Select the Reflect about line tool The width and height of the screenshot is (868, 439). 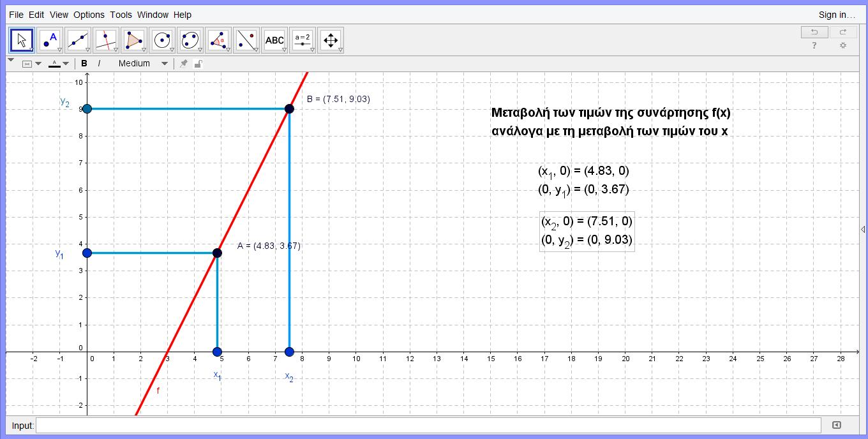[246, 40]
